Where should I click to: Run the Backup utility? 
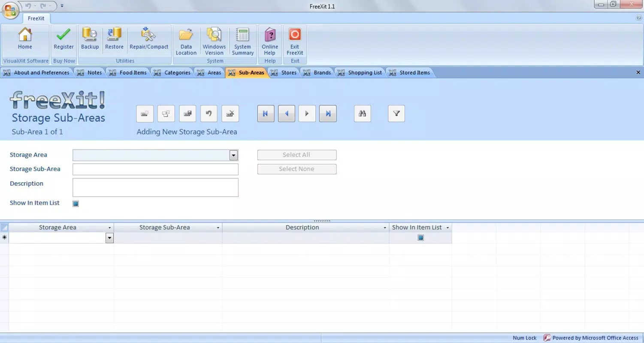tap(90, 39)
